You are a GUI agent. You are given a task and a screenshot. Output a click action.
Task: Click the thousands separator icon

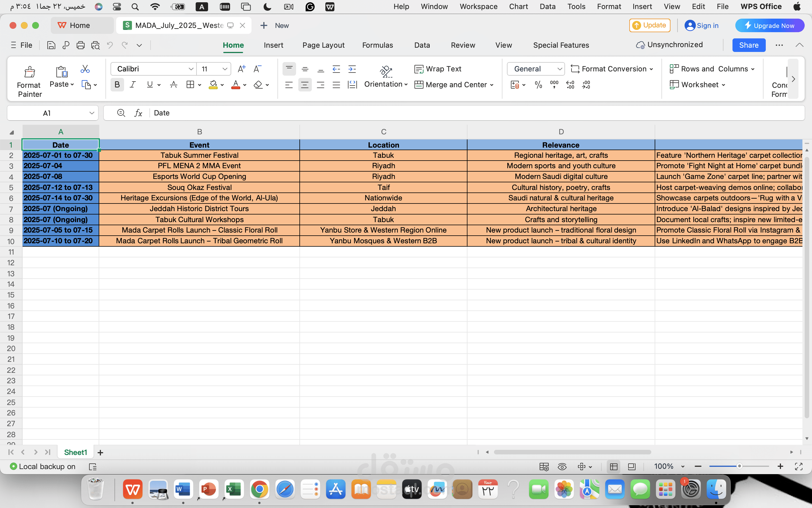point(554,85)
